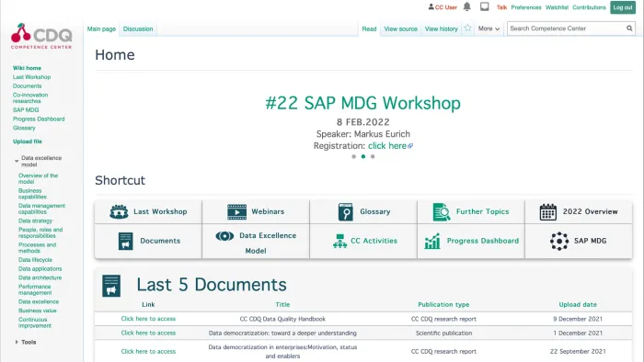
Task: Go to Wiki home in sidebar
Action: click(27, 68)
